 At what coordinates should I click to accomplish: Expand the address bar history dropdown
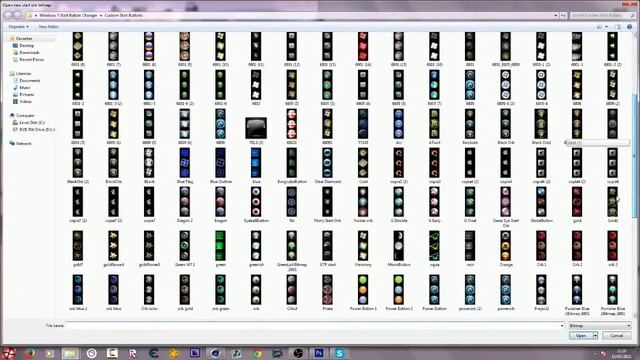tap(556, 16)
